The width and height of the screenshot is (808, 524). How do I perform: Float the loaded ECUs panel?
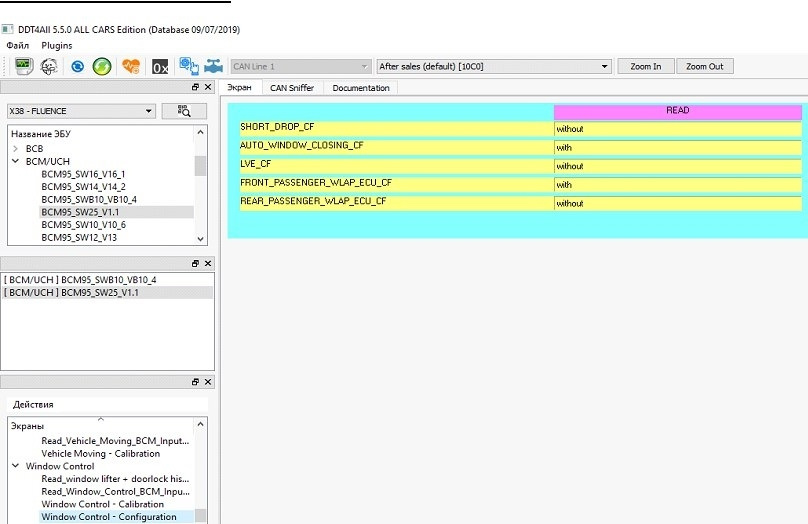[195, 263]
